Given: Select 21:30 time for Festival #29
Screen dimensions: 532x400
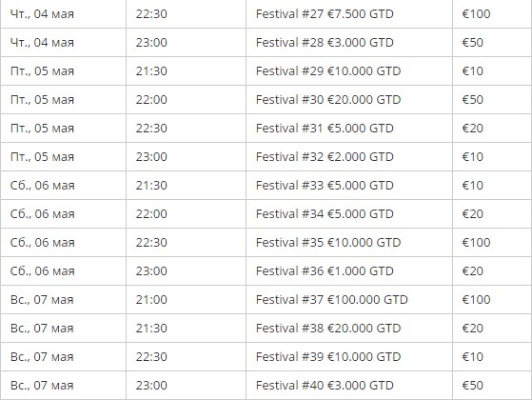Looking at the screenshot, I should [x=151, y=71].
